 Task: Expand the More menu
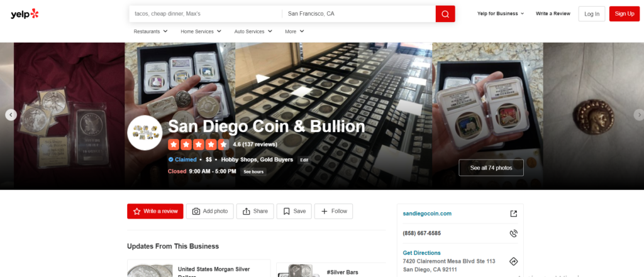coord(294,31)
